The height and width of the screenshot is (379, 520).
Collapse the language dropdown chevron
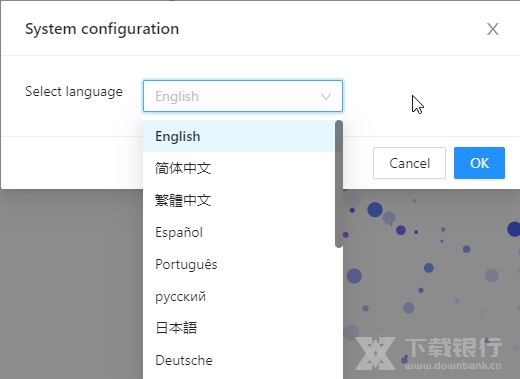tap(326, 97)
